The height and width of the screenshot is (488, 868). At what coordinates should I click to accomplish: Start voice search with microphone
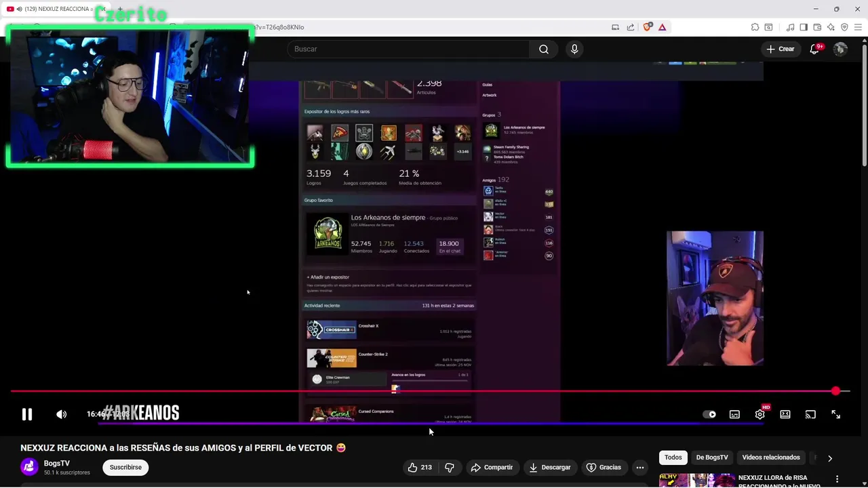coord(574,49)
